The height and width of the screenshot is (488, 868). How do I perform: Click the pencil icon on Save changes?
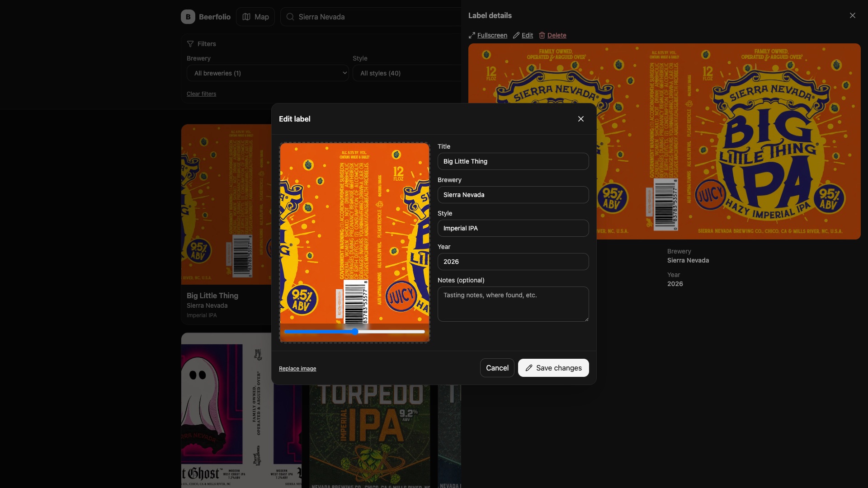[x=529, y=368]
